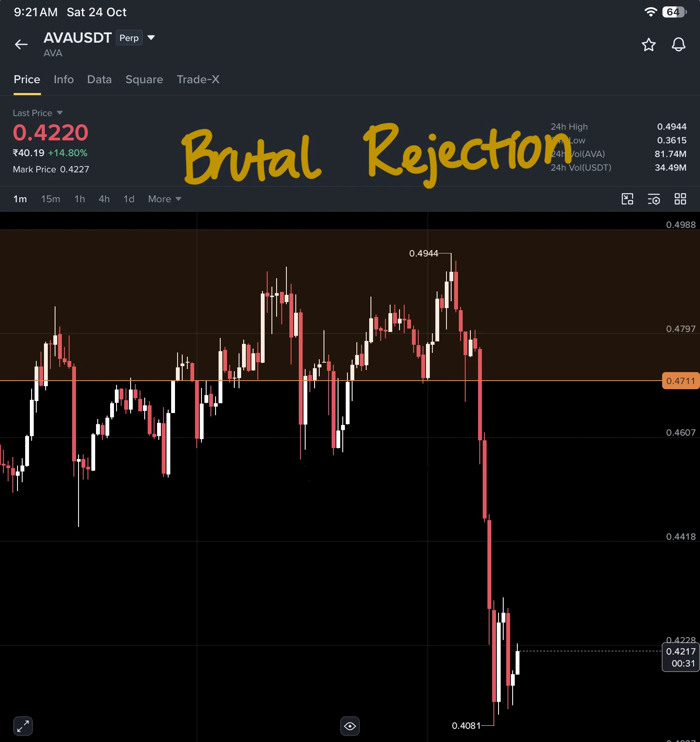Open the Data tab
This screenshot has width=700, height=742.
pyautogui.click(x=99, y=79)
